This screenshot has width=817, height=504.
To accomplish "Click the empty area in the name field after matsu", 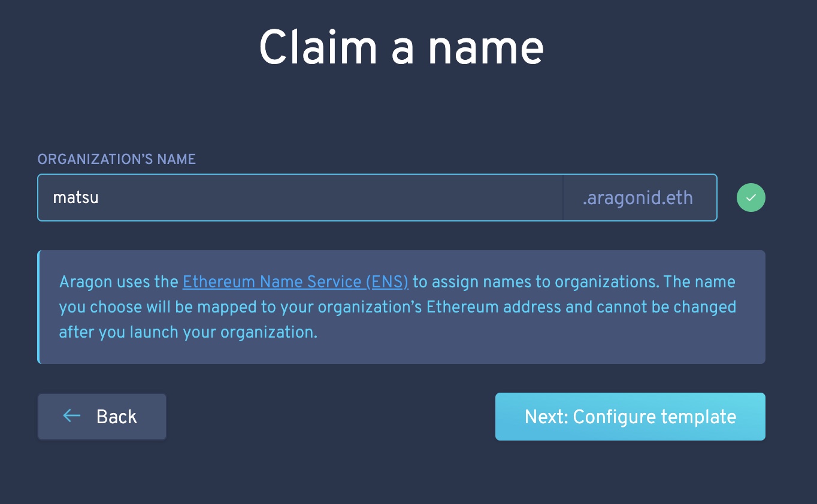I will [329, 198].
